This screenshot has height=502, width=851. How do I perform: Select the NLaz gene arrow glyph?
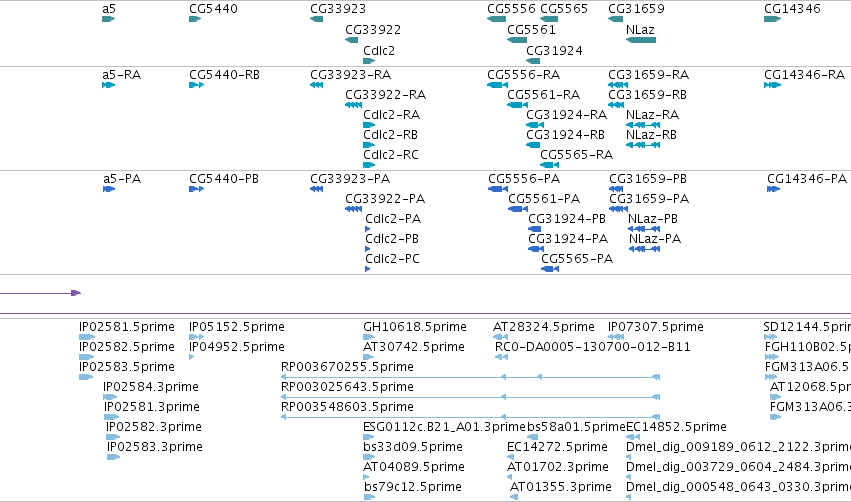(x=641, y=40)
